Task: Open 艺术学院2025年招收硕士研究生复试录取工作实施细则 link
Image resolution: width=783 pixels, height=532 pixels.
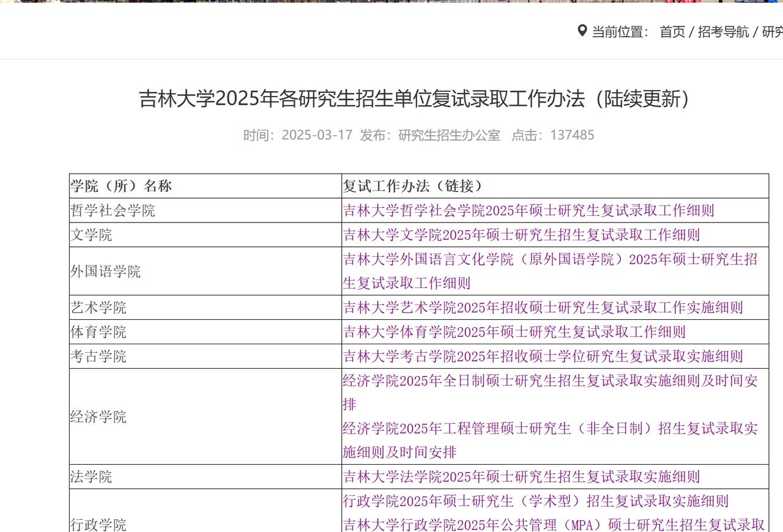Action: (x=543, y=308)
